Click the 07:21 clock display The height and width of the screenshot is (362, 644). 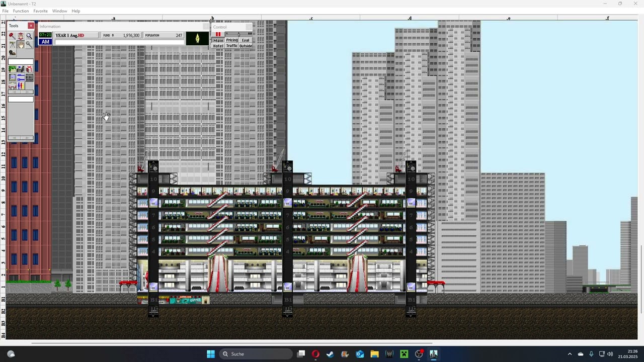click(x=45, y=35)
